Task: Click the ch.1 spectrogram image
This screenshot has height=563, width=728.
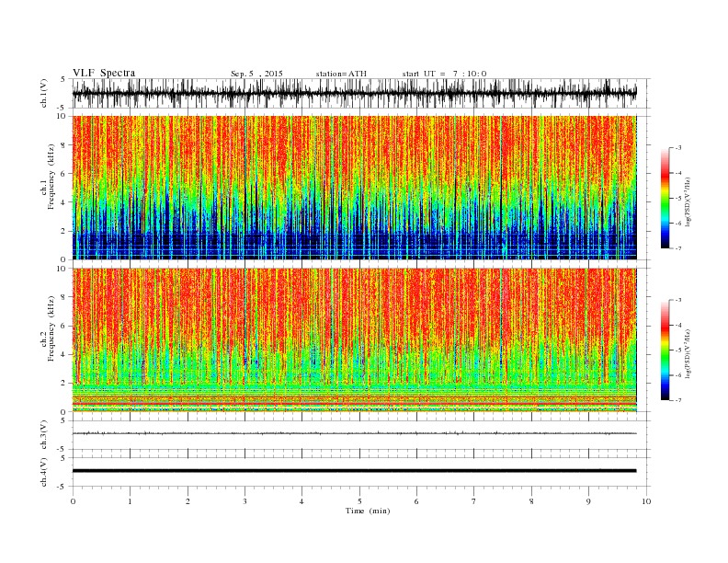Action: tap(354, 188)
